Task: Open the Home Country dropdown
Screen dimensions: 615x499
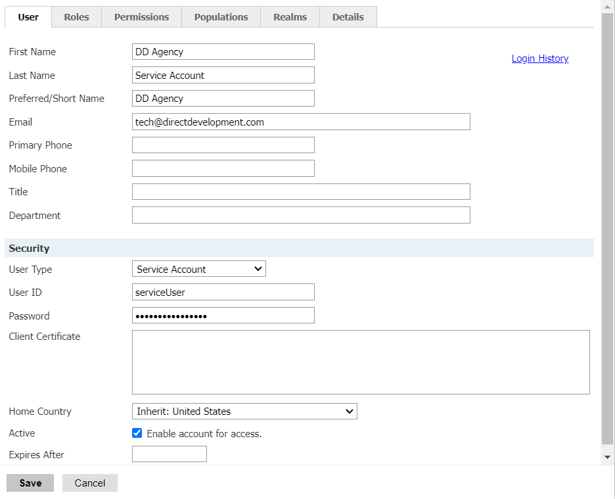Action: (x=244, y=411)
